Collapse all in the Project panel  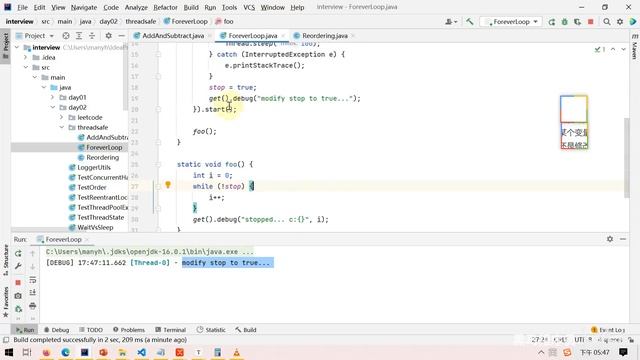pos(92,36)
